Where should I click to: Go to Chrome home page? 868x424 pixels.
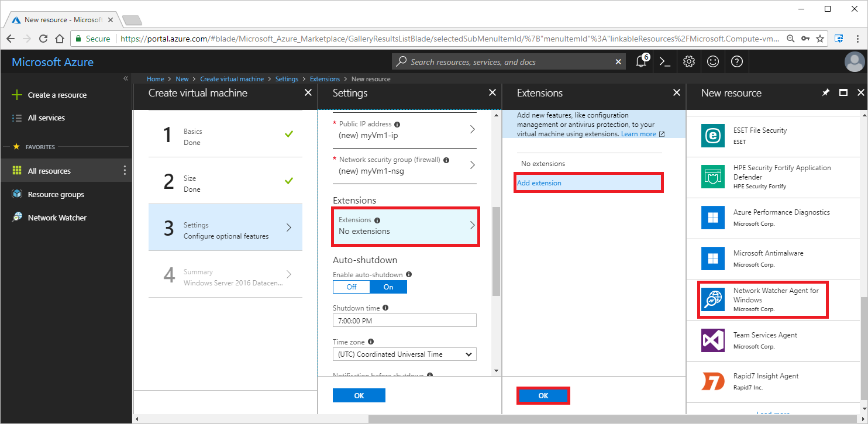point(60,39)
